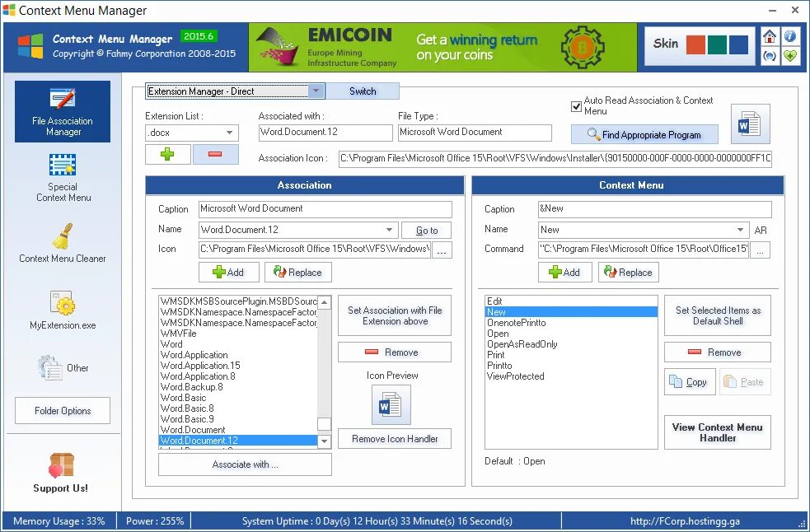
Task: Browse for Command with ellipsis button
Action: (760, 250)
